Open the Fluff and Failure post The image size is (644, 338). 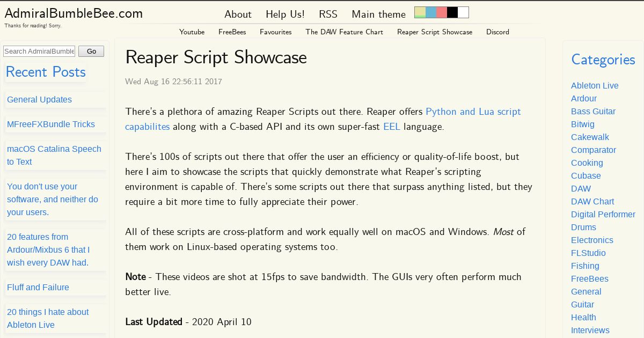38,288
